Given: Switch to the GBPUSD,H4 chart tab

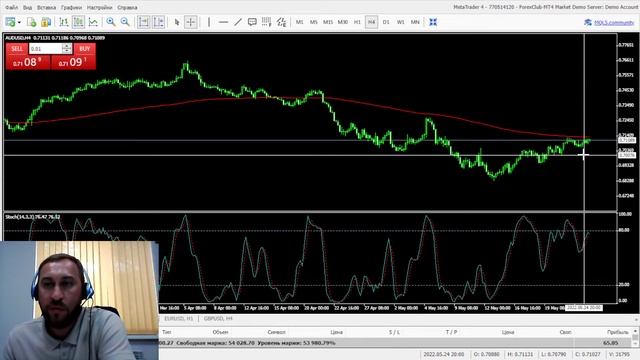Looking at the screenshot, I should (x=218, y=318).
